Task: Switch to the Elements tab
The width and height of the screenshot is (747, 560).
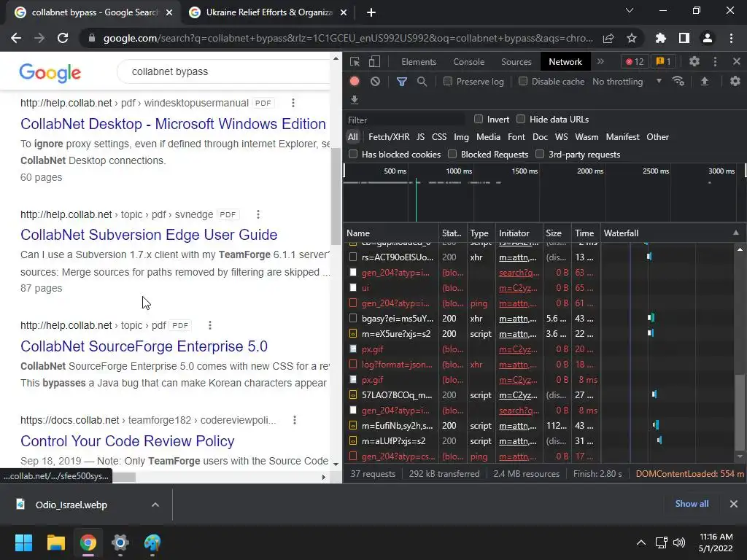Action: pos(419,61)
